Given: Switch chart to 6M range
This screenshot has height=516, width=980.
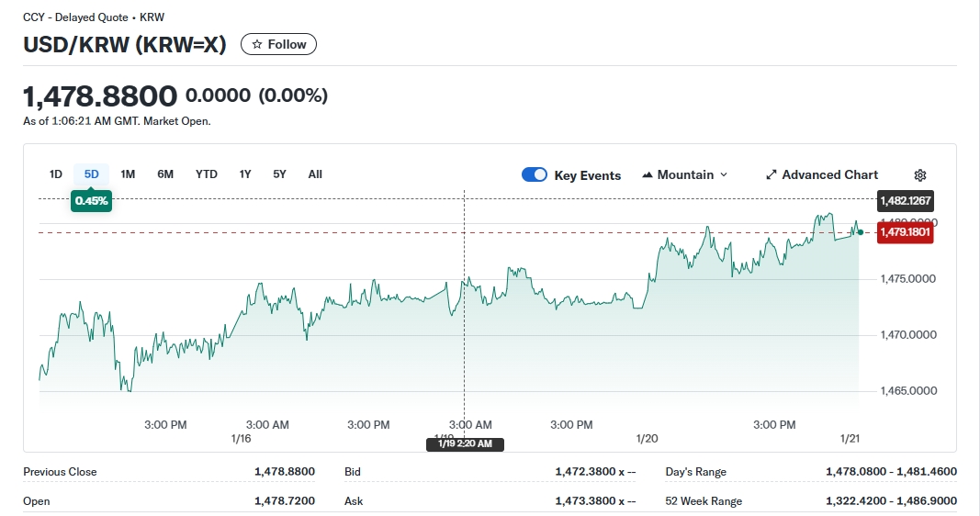Looking at the screenshot, I should (165, 174).
